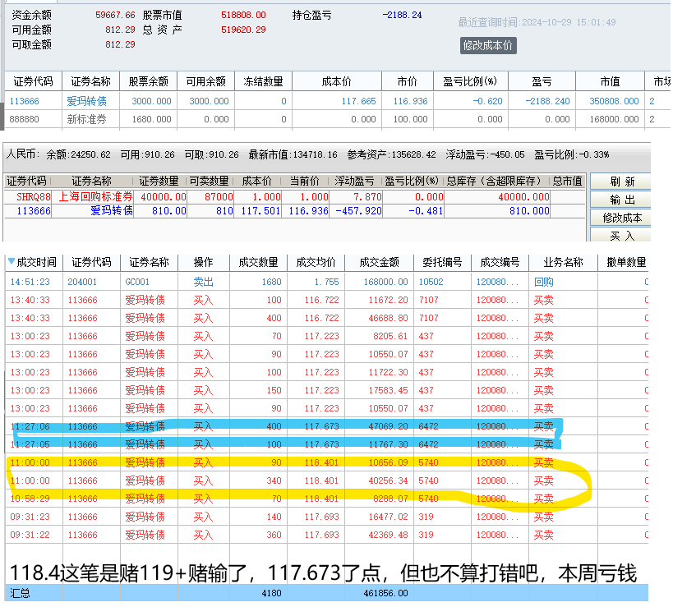Click the blue 爱玛转债 name in top table
The height and width of the screenshot is (616, 673).
click(86, 101)
